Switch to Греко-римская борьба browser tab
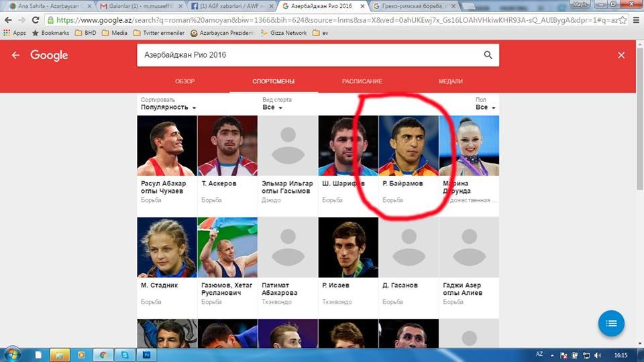 (415, 6)
